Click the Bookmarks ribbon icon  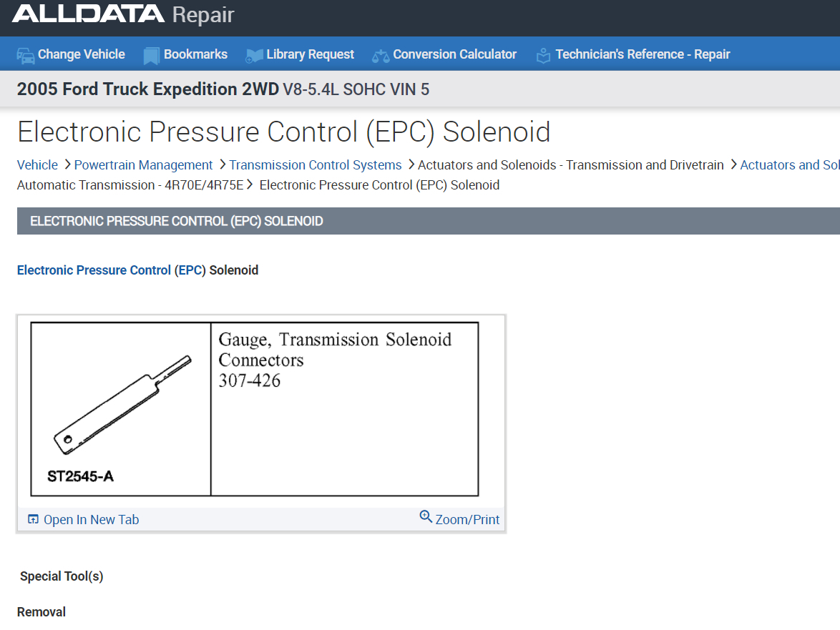[x=151, y=55]
